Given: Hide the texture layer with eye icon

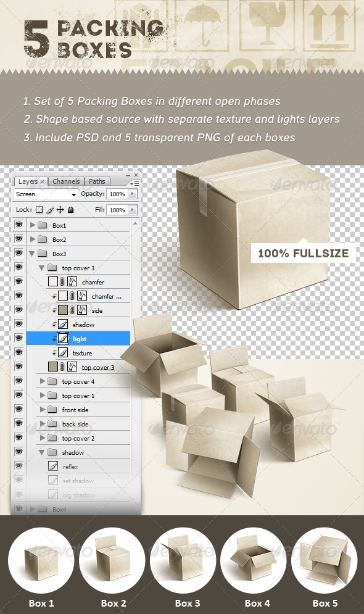Looking at the screenshot, I should (19, 352).
